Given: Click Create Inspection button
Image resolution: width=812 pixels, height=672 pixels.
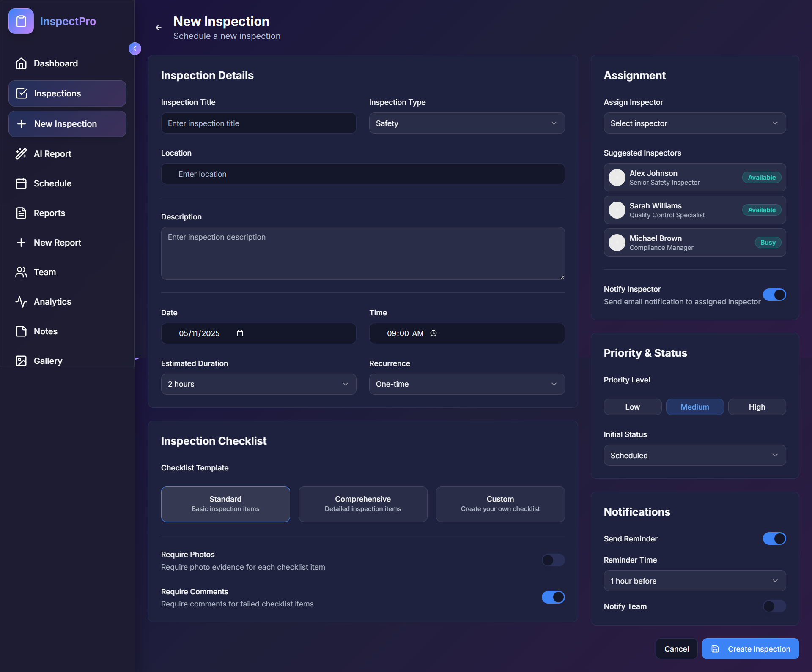Looking at the screenshot, I should (x=751, y=649).
